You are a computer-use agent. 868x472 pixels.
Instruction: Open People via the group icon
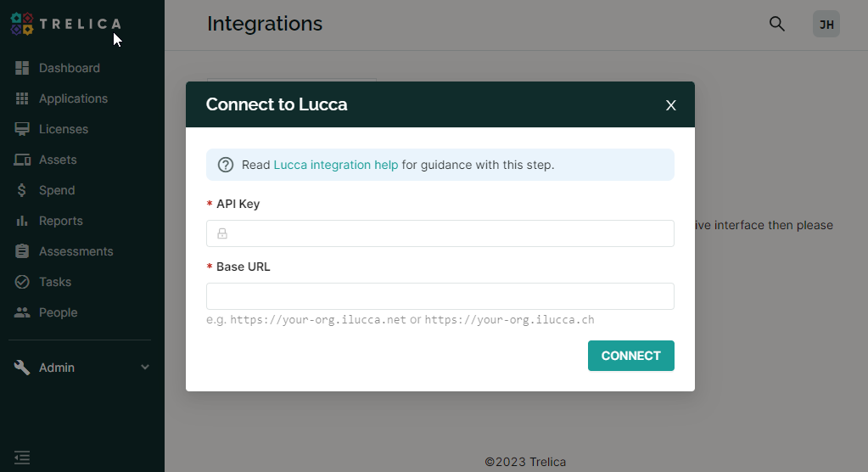point(22,312)
